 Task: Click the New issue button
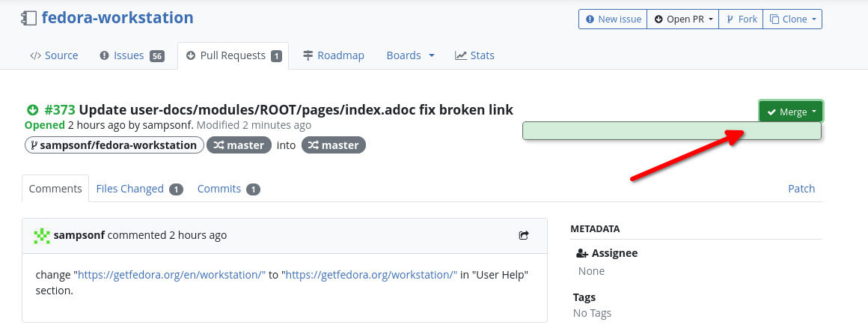click(x=613, y=19)
